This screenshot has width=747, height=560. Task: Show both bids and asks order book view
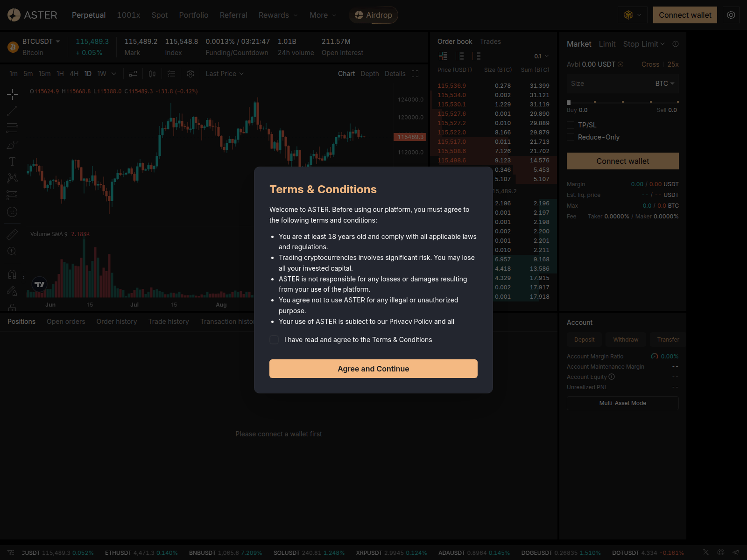click(443, 56)
